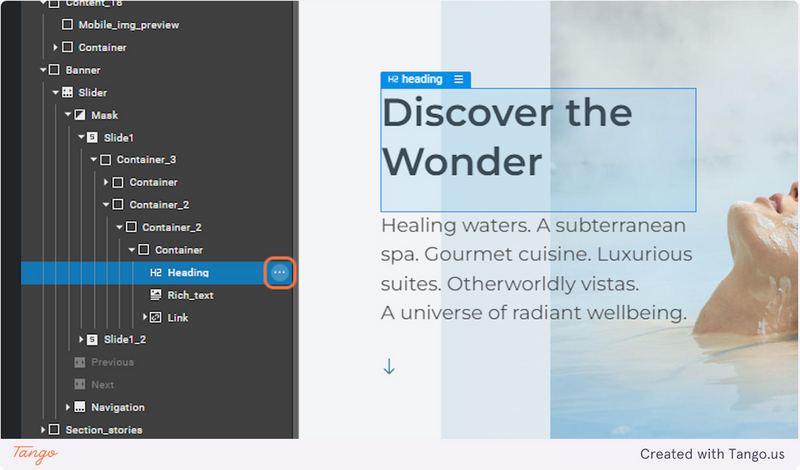The width and height of the screenshot is (800, 470).
Task: Open the three-dots menu on Heading row
Action: 280,273
